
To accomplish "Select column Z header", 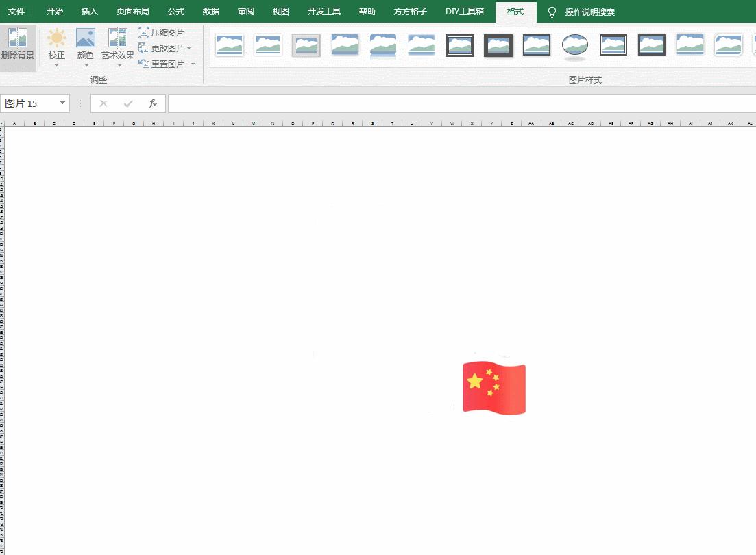I will click(511, 123).
